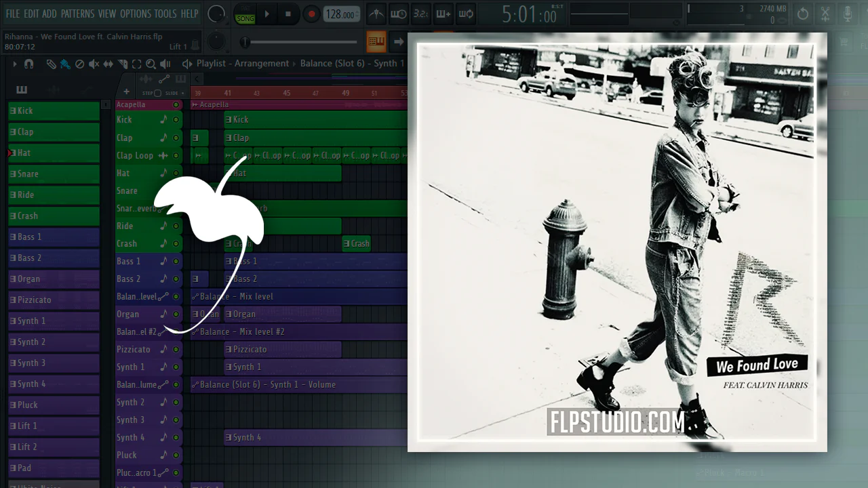
Task: Open the playlist options arrow menu
Action: (14, 64)
